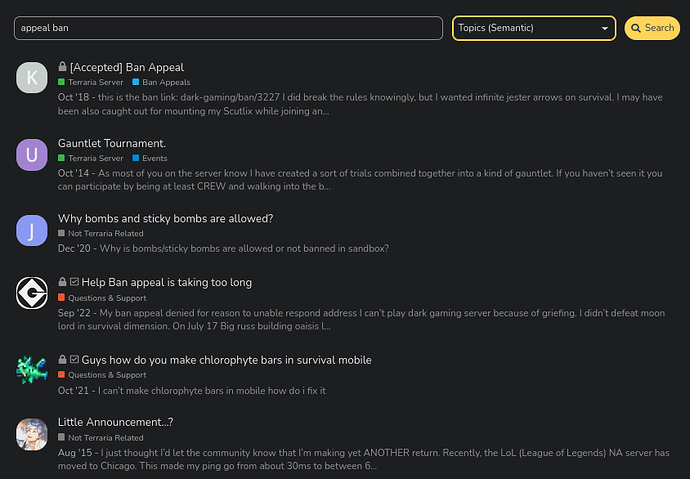Click solved checkbox icon on chlorophyte bars topic

click(74, 359)
